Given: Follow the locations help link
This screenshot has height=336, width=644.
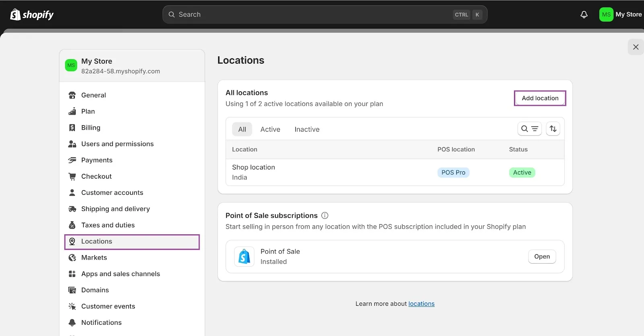Looking at the screenshot, I should 421,304.
